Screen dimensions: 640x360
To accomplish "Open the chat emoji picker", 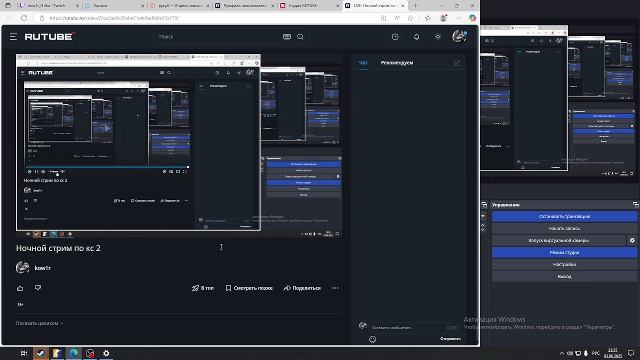I will click(x=372, y=339).
